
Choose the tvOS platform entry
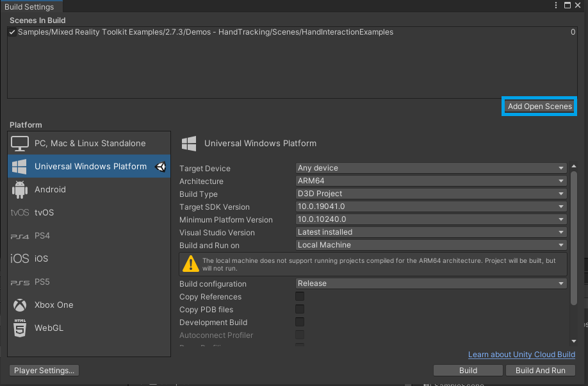pos(89,212)
